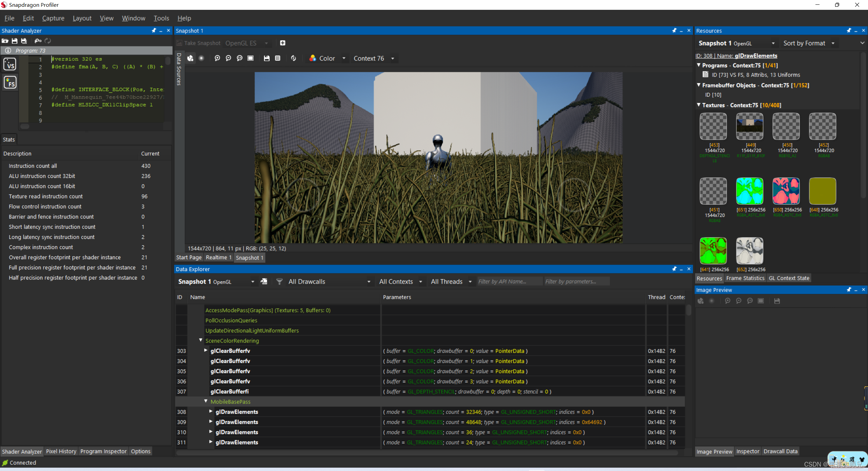Viewport: 868px width, 471px height.
Task: Open the Tools menu
Action: [x=161, y=18]
